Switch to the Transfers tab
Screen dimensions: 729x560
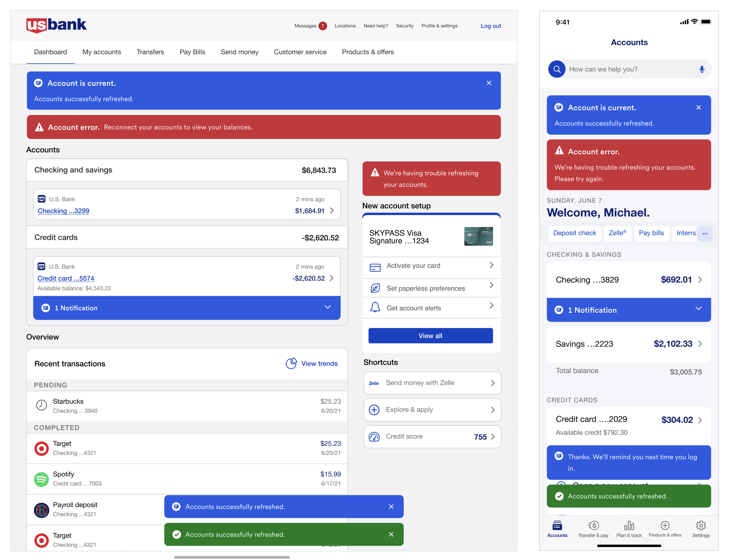pos(150,52)
